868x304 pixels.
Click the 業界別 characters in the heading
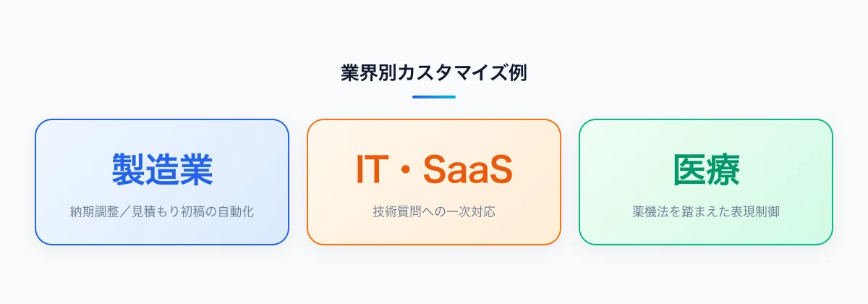[367, 73]
